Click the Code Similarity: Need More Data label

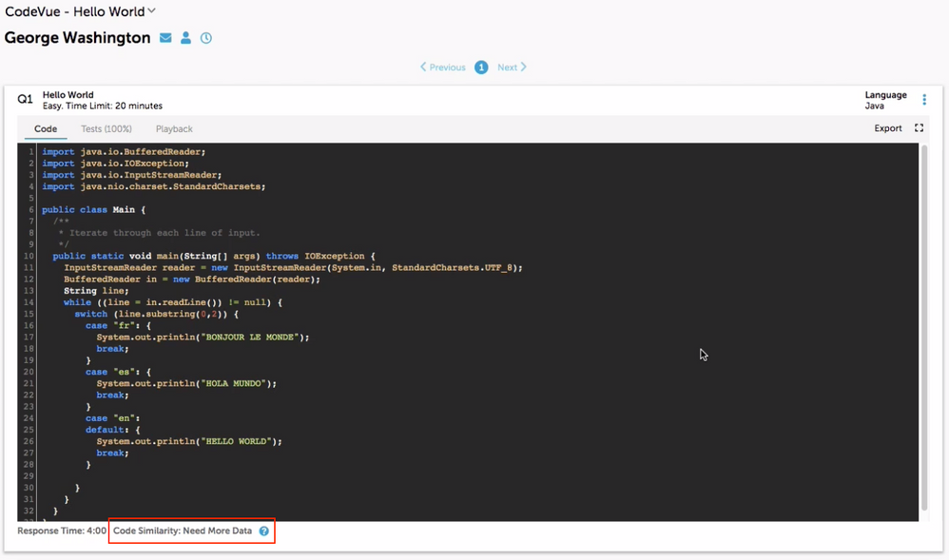pos(183,531)
